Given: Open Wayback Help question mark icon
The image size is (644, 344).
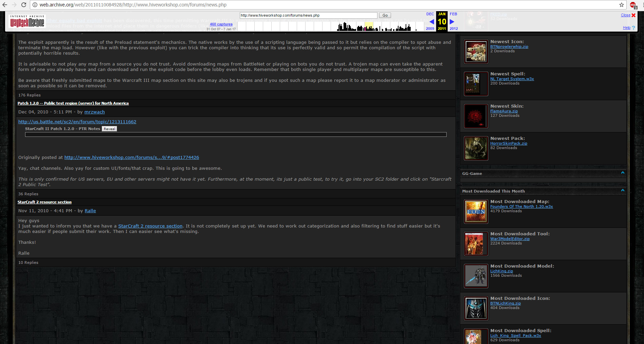Looking at the screenshot, I should pyautogui.click(x=633, y=28).
